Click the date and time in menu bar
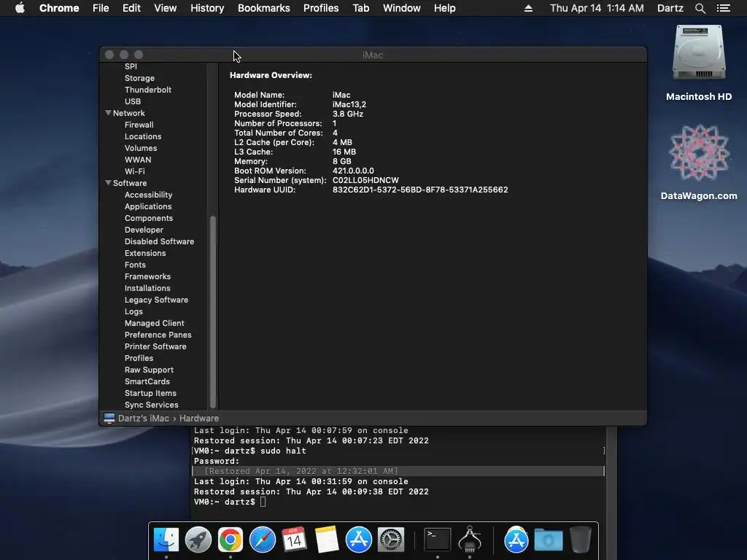This screenshot has height=560, width=747. click(597, 8)
